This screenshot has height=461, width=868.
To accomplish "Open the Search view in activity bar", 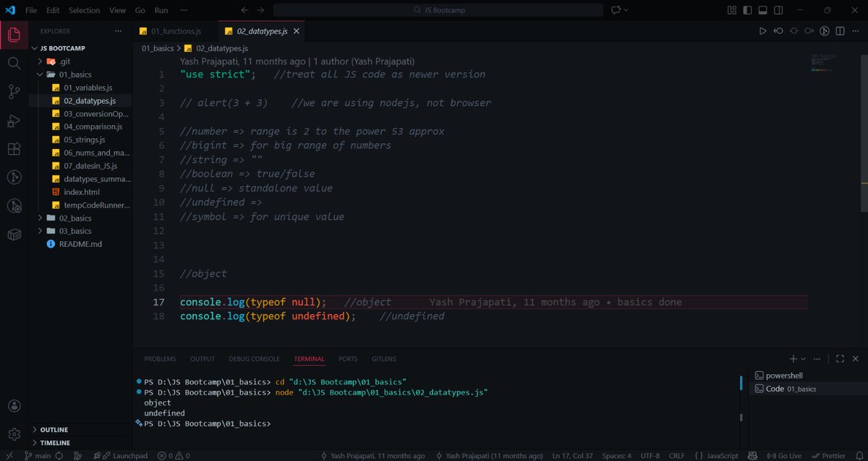I will pos(14,63).
